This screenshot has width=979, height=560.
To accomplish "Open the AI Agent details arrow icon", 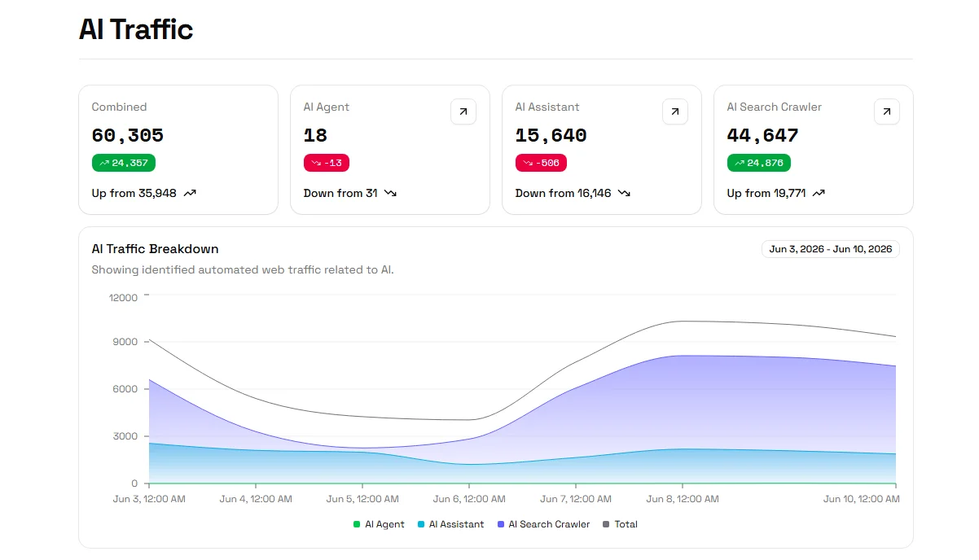I will point(463,112).
